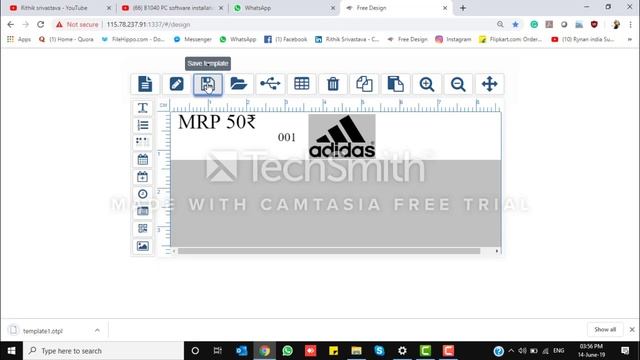Select the Adidas logo image on canvas
Viewport: 640px width, 360px height.
(342, 136)
